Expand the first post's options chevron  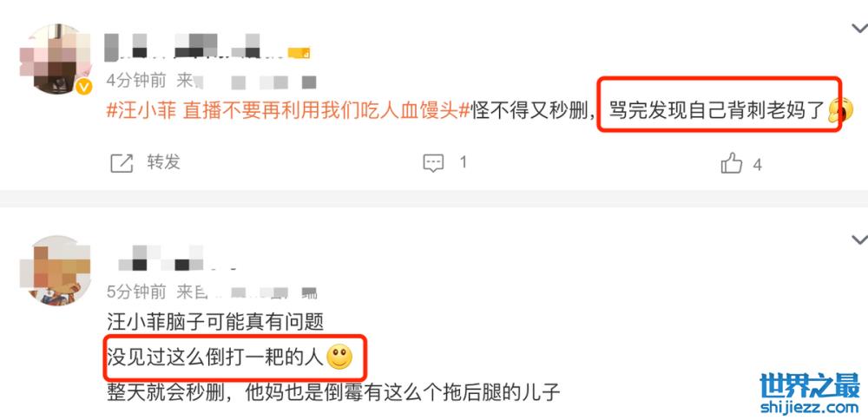tap(859, 29)
